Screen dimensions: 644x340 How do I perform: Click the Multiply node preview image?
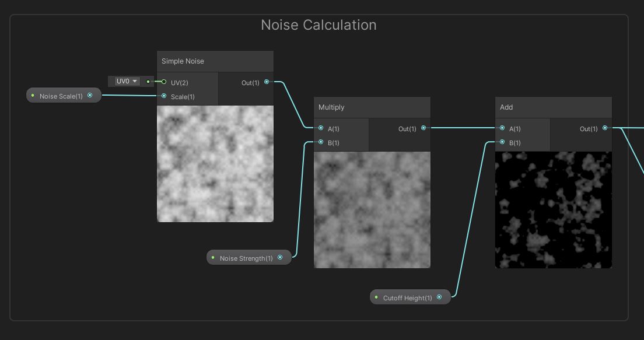pos(372,210)
